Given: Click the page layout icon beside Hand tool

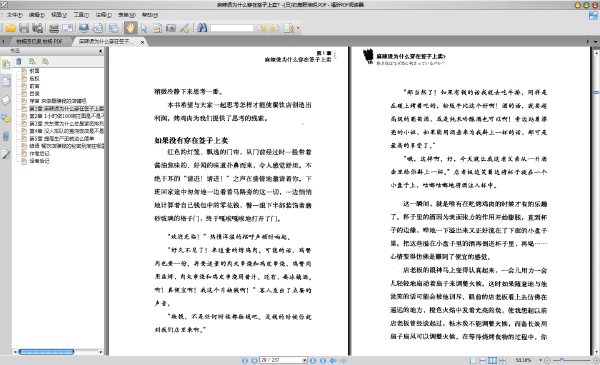Looking at the screenshot, I should pyautogui.click(x=114, y=28).
